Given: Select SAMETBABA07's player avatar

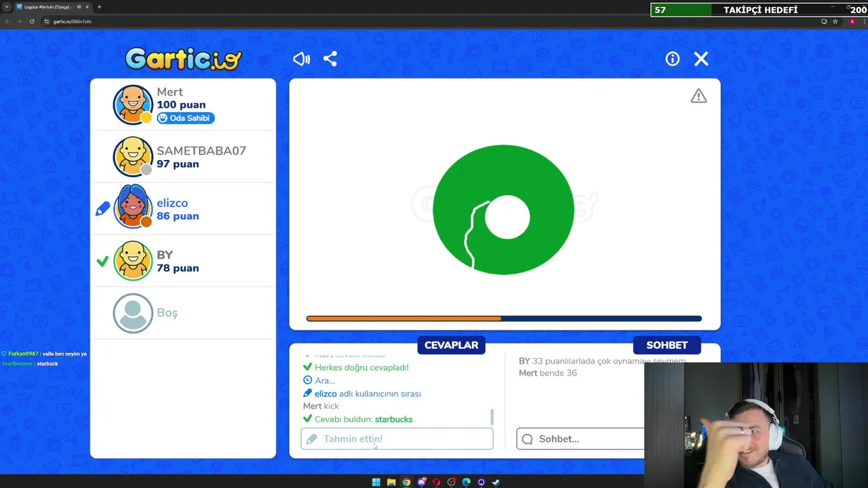Looking at the screenshot, I should coord(133,157).
